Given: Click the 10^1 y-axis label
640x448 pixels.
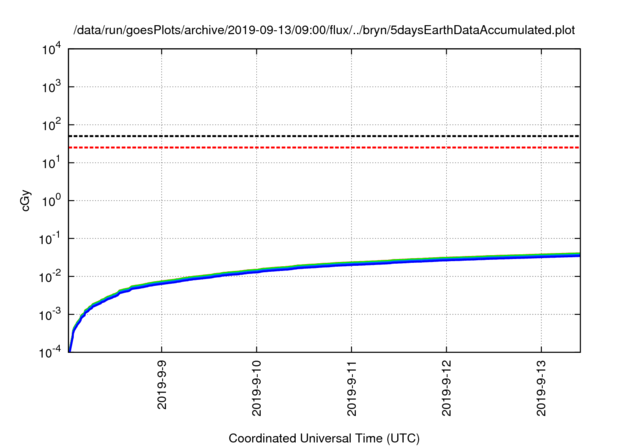Looking at the screenshot, I should coord(51,163).
